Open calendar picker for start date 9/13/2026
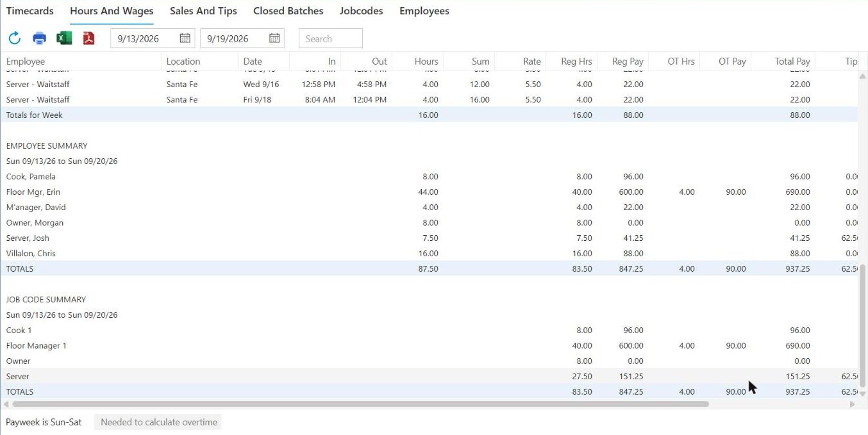Viewport: 868px width, 435px height. pyautogui.click(x=185, y=38)
